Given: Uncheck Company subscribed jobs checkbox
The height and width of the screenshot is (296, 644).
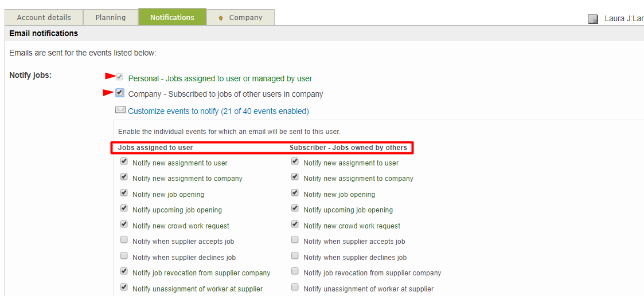Looking at the screenshot, I should 119,93.
